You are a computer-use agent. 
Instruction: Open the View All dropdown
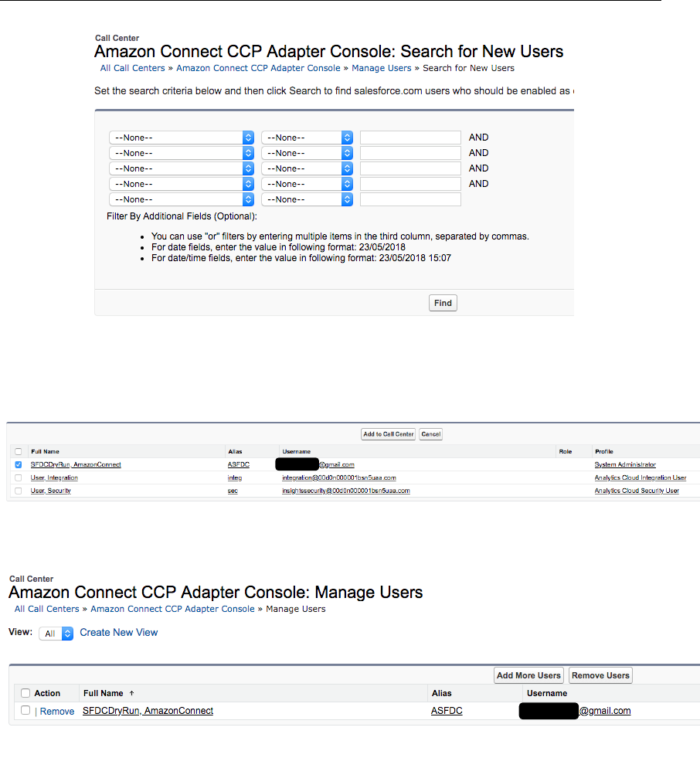point(56,634)
